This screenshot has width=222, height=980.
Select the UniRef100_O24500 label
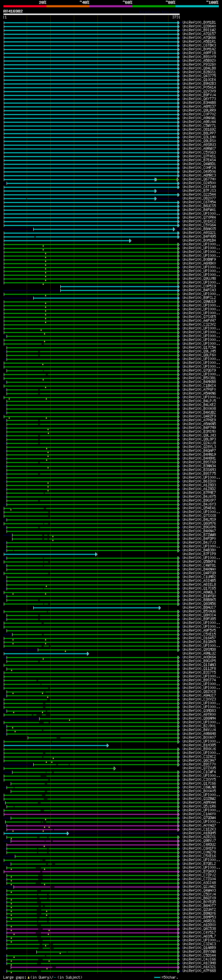tap(199, 183)
